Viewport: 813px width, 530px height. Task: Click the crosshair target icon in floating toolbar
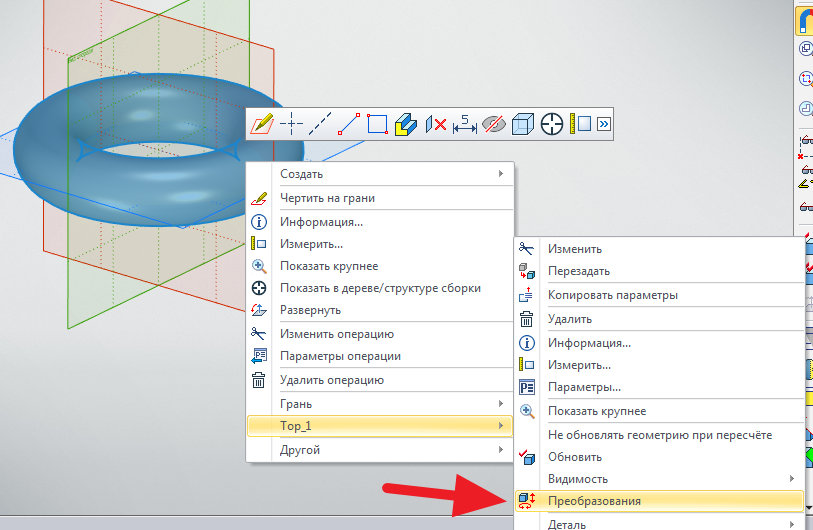pos(552,124)
